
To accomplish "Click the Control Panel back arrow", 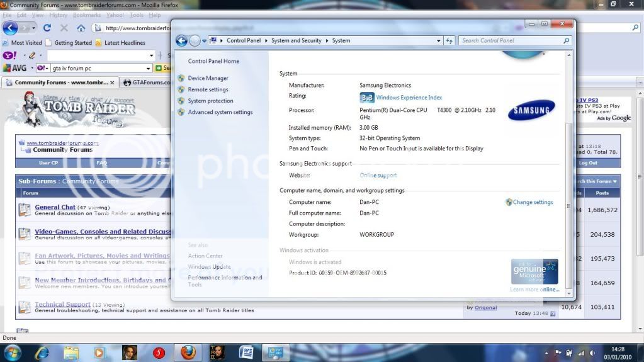I will pyautogui.click(x=182, y=41).
